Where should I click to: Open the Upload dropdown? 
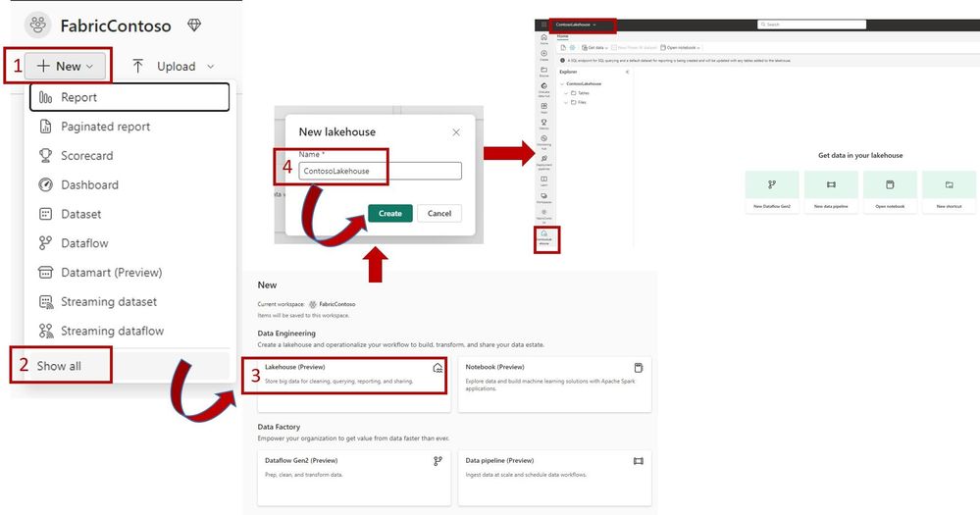[173, 66]
